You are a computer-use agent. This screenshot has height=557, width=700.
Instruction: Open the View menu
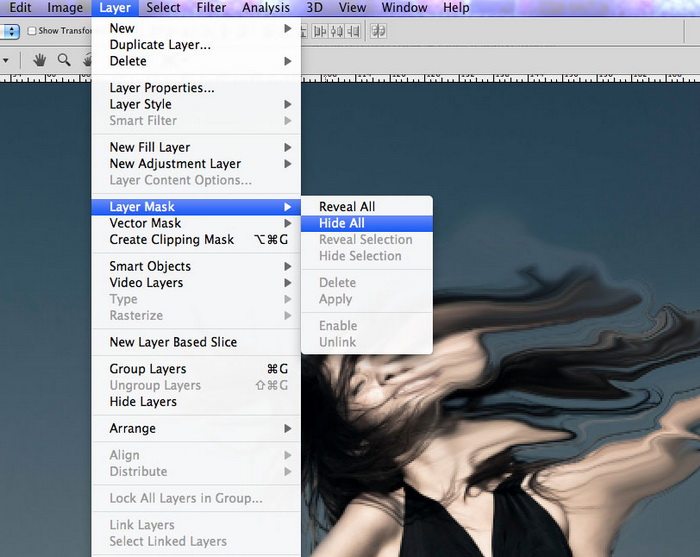click(x=352, y=8)
